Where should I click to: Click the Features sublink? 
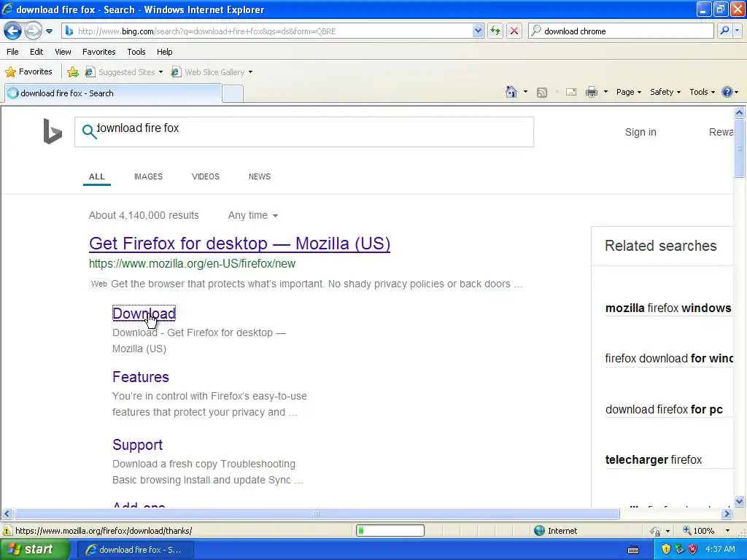141,377
